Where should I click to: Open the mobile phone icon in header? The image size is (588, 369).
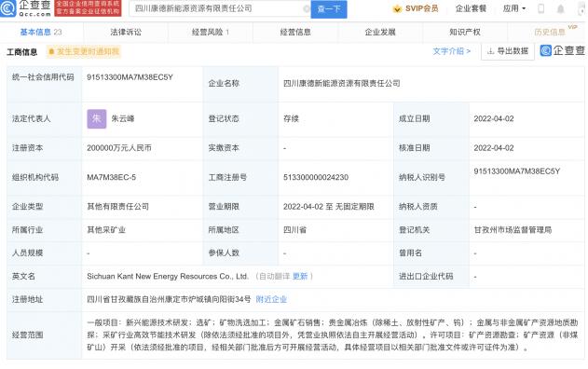(540, 8)
